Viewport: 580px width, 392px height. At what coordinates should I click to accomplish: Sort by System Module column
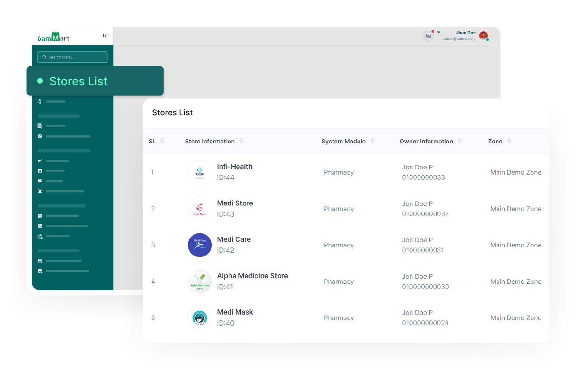[372, 141]
